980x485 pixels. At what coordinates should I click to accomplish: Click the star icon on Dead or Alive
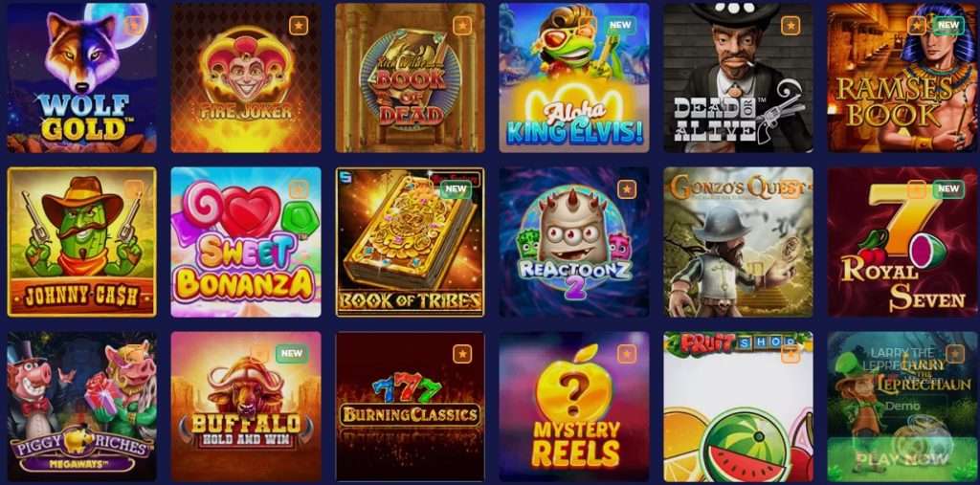pos(791,26)
